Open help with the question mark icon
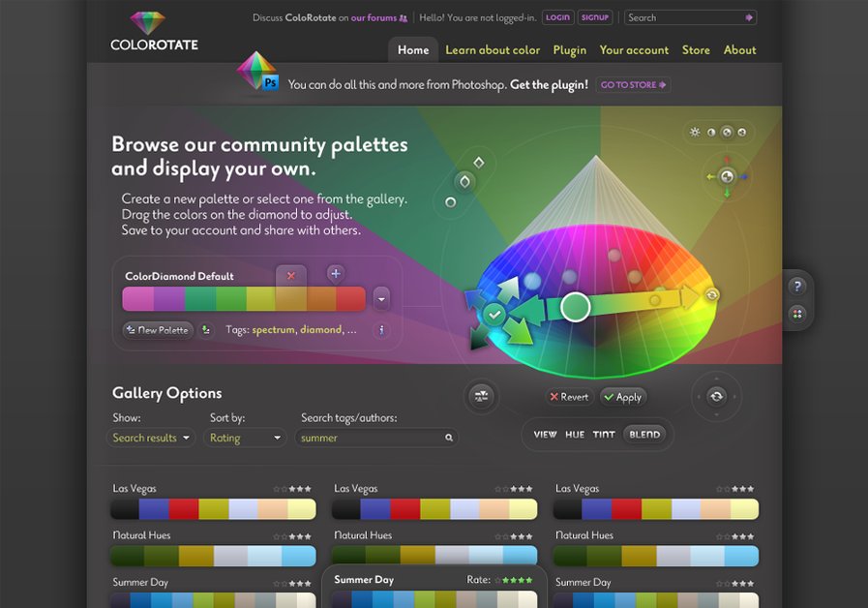 click(797, 286)
